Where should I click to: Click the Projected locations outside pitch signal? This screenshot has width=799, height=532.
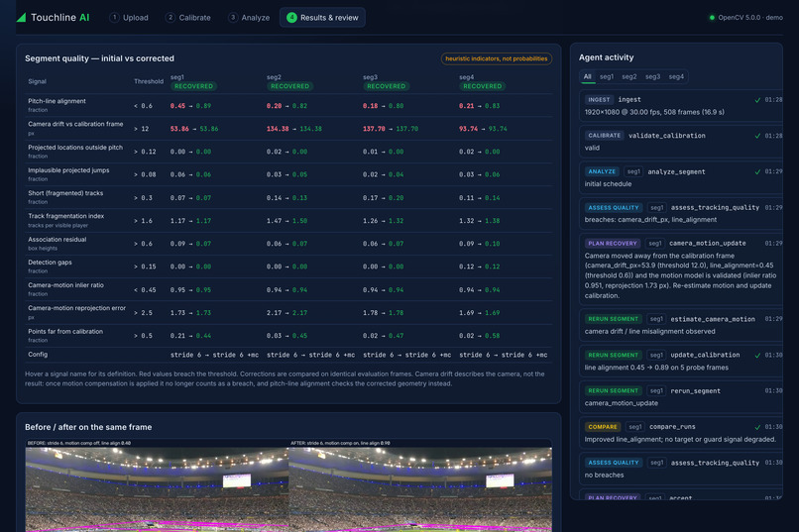pyautogui.click(x=75, y=148)
